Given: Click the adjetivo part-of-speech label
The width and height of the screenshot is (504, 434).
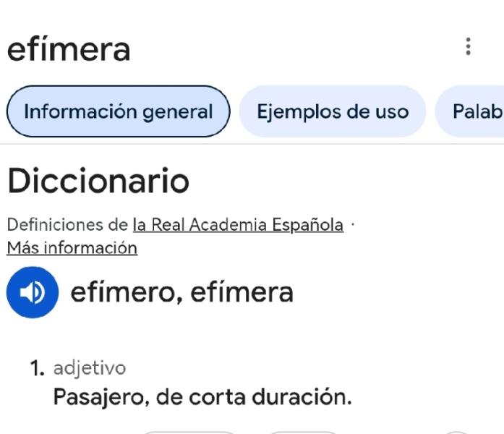Looking at the screenshot, I should pyautogui.click(x=90, y=367).
